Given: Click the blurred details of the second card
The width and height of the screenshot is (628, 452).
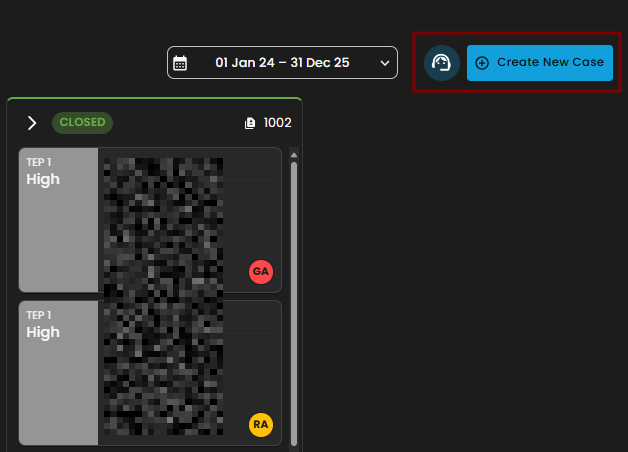Looking at the screenshot, I should [163, 372].
